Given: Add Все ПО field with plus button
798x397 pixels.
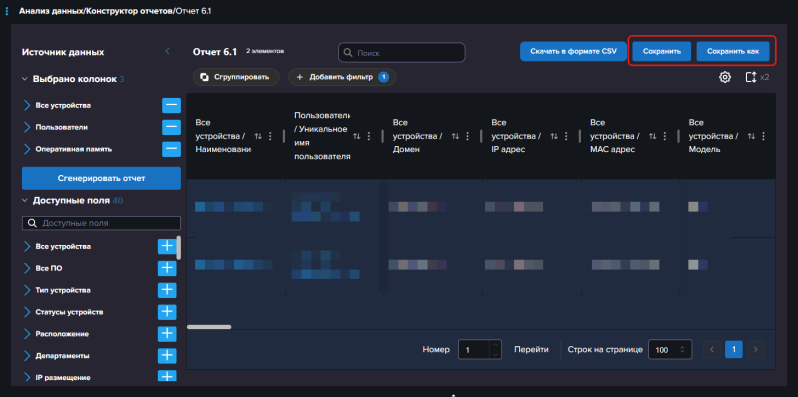Looking at the screenshot, I should [167, 268].
